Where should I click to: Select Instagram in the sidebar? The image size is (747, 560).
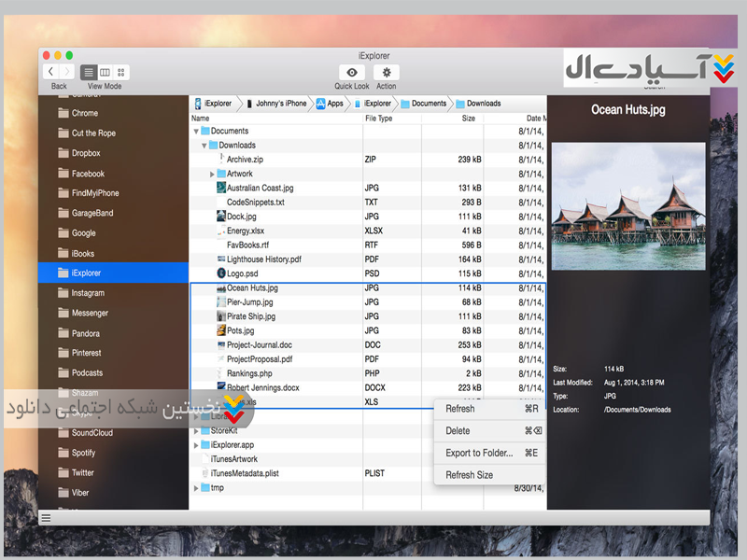point(88,293)
